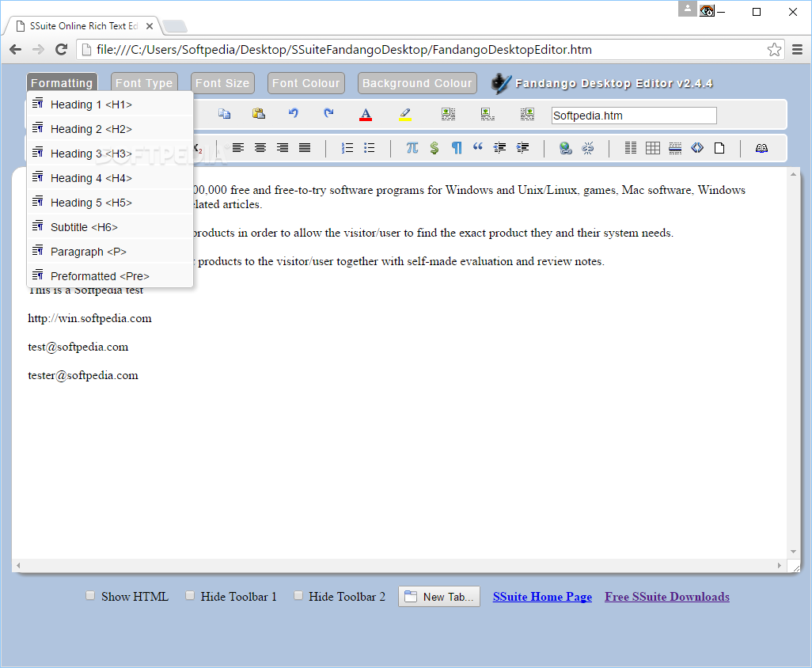
Task: Choose Subtitle <H6> format
Action: (110, 227)
